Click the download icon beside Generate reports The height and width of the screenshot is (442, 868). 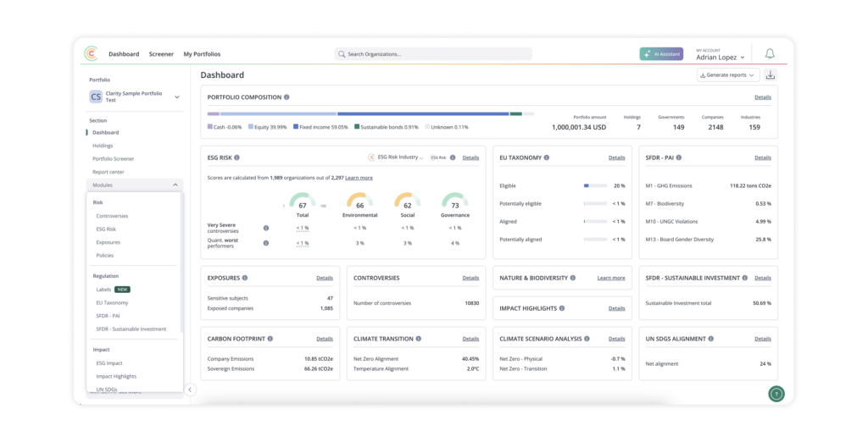pyautogui.click(x=771, y=75)
